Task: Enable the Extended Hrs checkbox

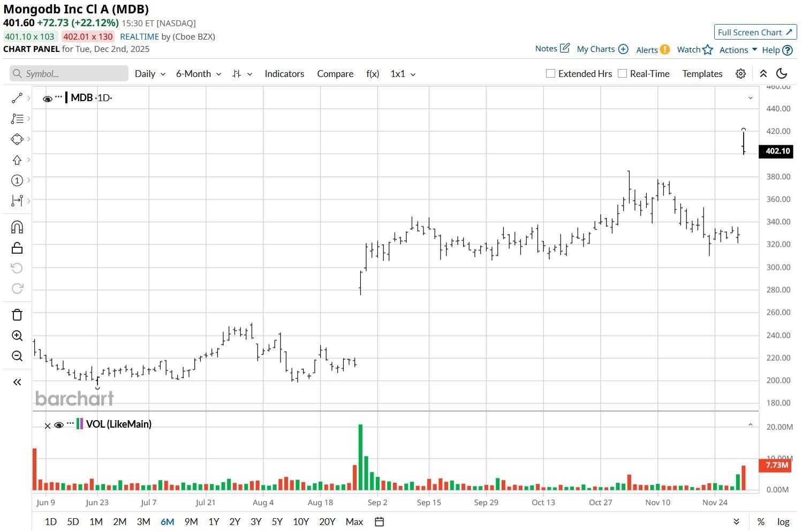Action: (x=550, y=73)
